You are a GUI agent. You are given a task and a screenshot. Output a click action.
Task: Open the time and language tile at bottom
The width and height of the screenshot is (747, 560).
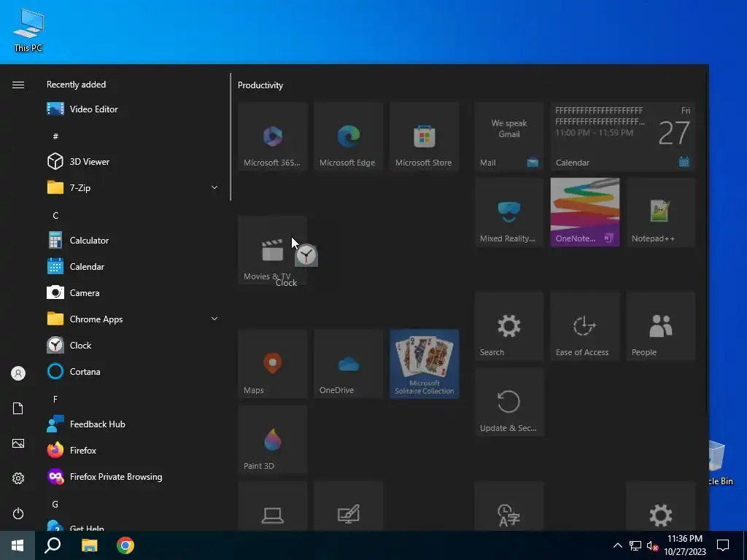[508, 507]
